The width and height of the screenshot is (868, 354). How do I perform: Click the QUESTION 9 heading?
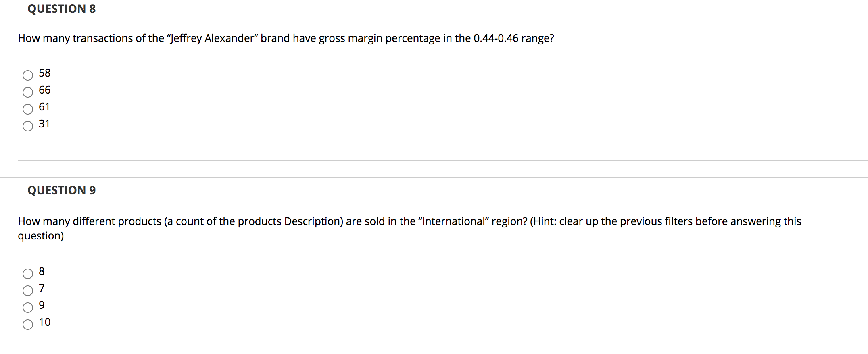coord(62,190)
